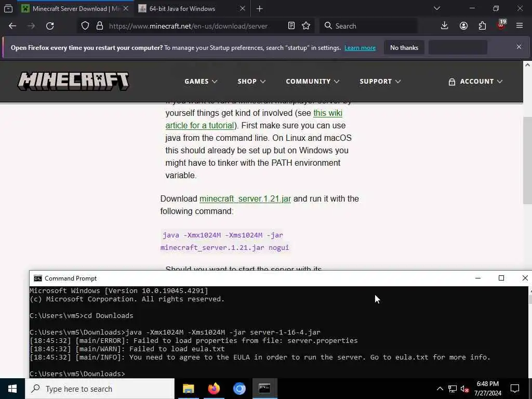This screenshot has height=399, width=532.
Task: Click the EULA info message line
Action: (x=260, y=357)
